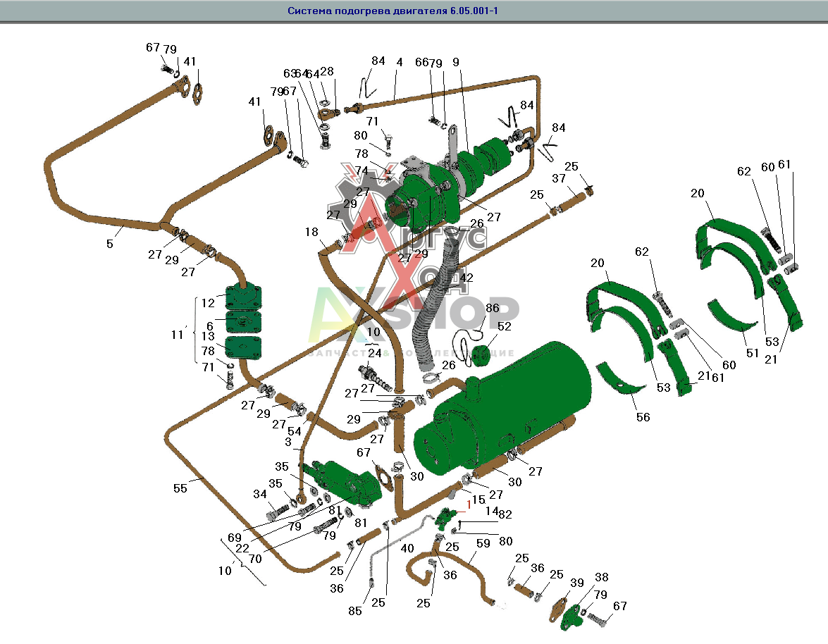Select the callout number 40 near the thin tube
The image size is (828, 644).
pyautogui.click(x=407, y=548)
